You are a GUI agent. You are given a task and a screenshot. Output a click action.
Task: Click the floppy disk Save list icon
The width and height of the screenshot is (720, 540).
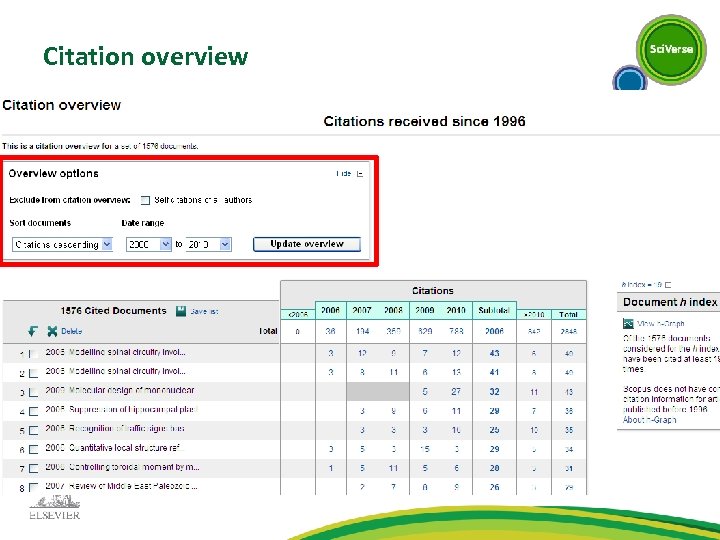point(181,311)
